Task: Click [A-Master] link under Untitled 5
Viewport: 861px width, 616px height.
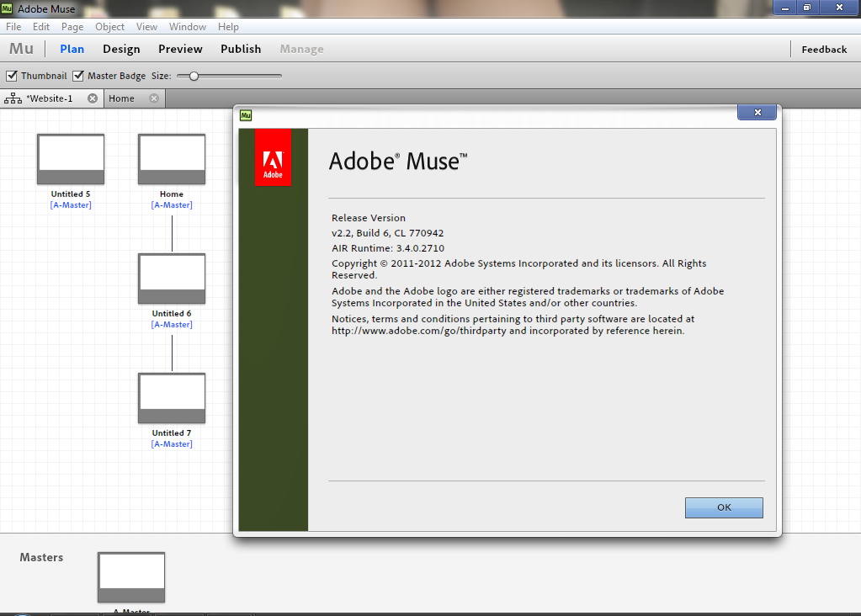Action: pyautogui.click(x=71, y=204)
